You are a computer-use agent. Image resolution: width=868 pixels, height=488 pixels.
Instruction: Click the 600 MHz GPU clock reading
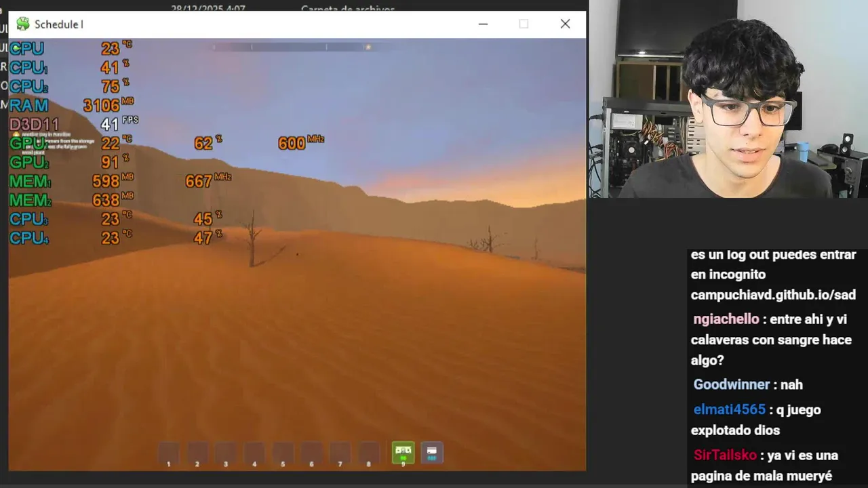point(301,143)
